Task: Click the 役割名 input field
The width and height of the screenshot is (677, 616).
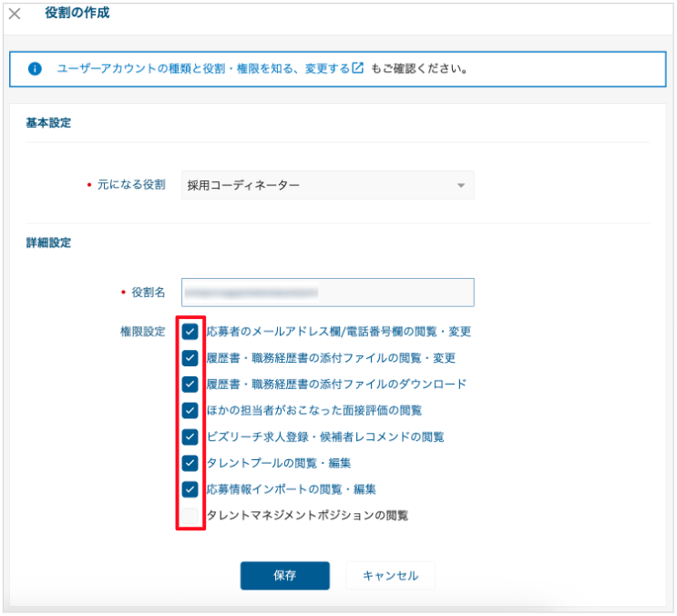Action: (328, 293)
